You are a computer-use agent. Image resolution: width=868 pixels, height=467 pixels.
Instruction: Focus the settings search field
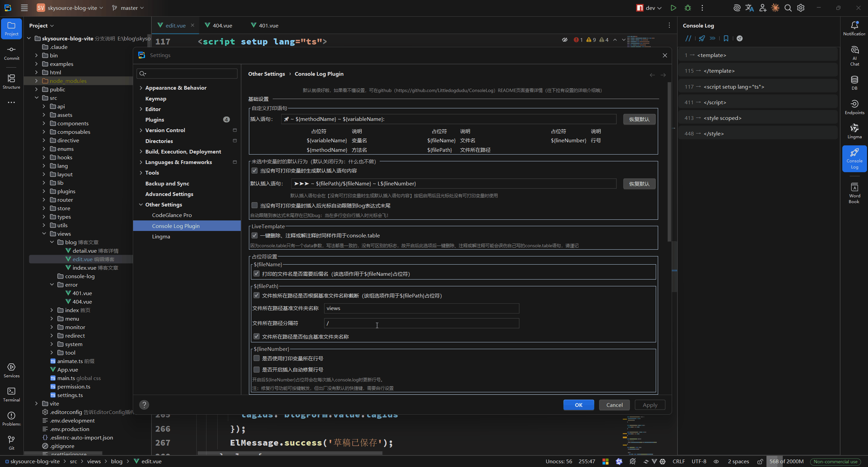187,73
